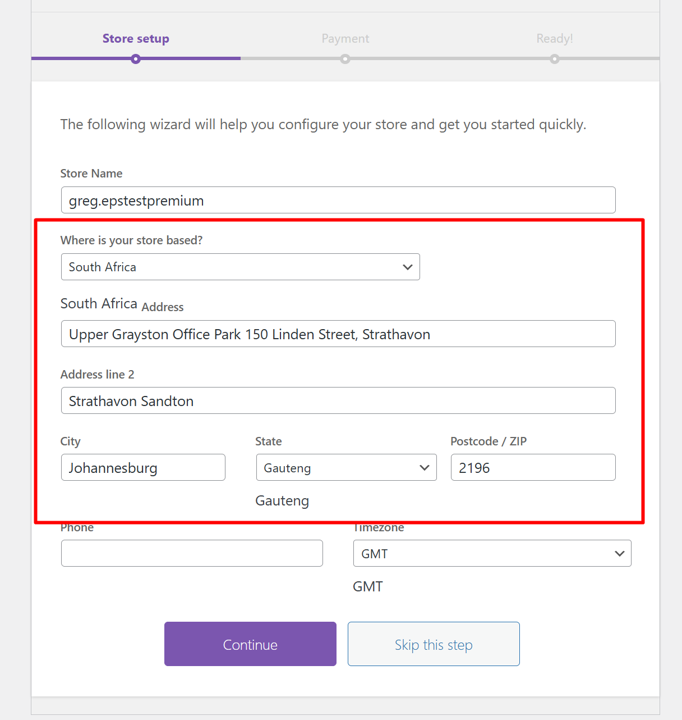Focus the Store Name text field
The height and width of the screenshot is (720, 682).
(x=338, y=200)
